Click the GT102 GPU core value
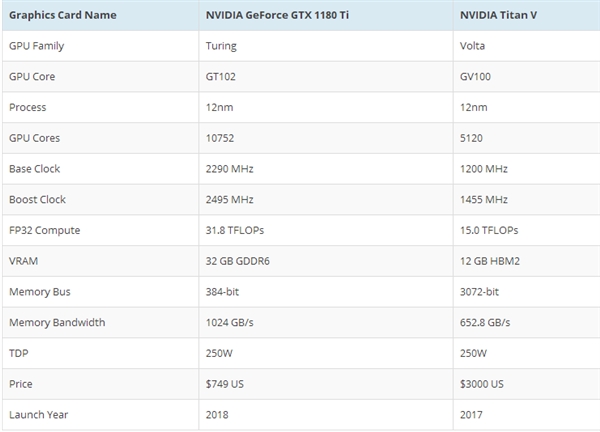Screen dimensions: 600x432 223,76
